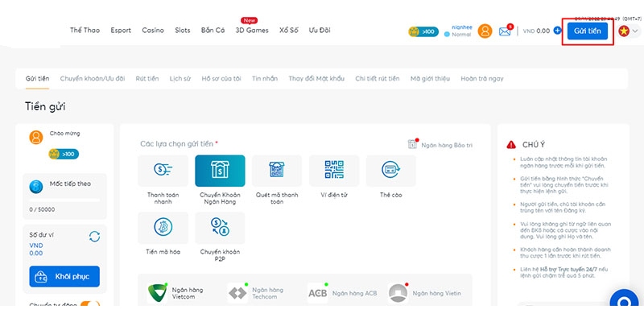Select Chuyển khoản P2P option
This screenshot has width=644, height=322.
pos(220,228)
